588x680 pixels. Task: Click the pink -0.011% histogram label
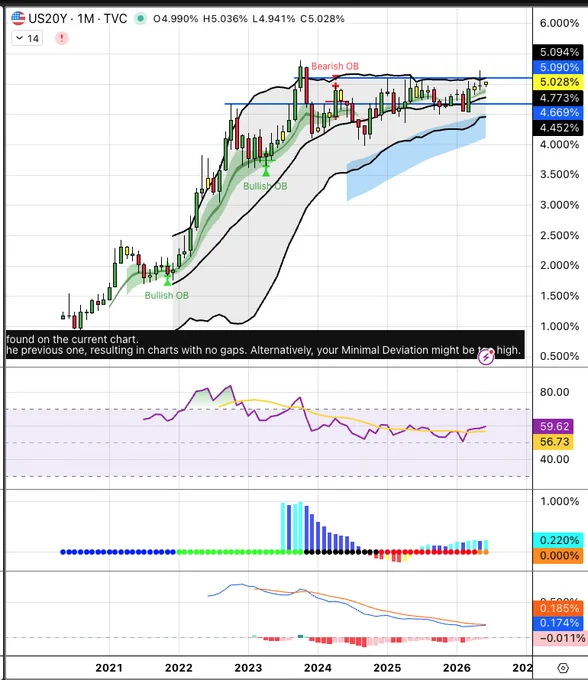coord(560,638)
